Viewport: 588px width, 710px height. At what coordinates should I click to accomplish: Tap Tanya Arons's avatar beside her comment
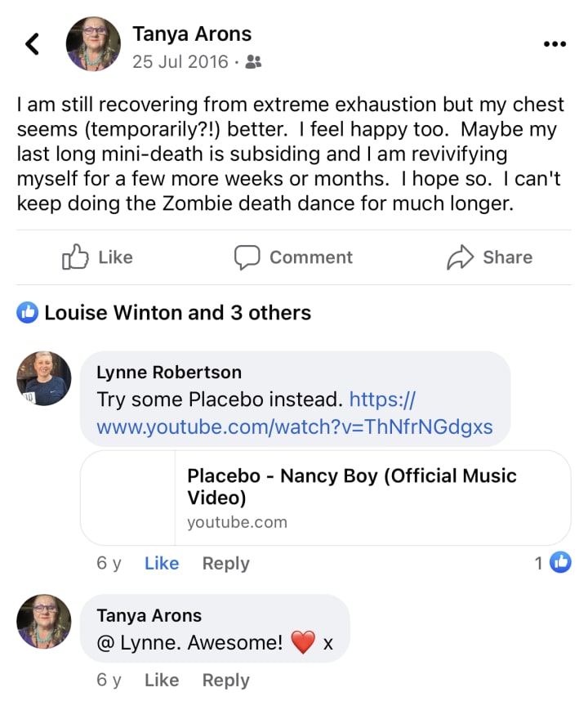point(44,622)
